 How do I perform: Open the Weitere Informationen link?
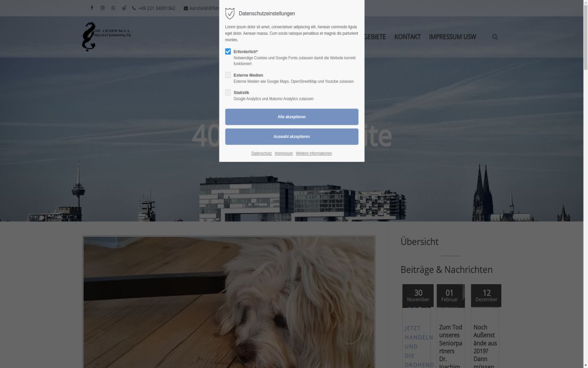(314, 154)
